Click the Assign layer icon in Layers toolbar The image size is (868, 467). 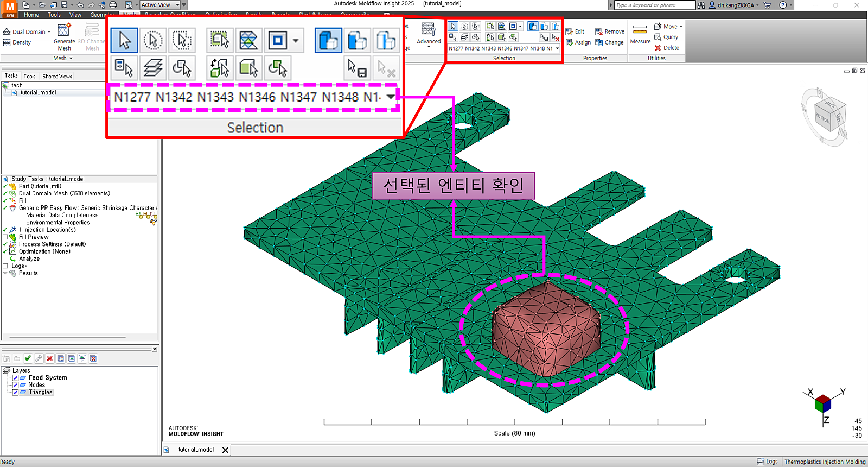(x=71, y=358)
